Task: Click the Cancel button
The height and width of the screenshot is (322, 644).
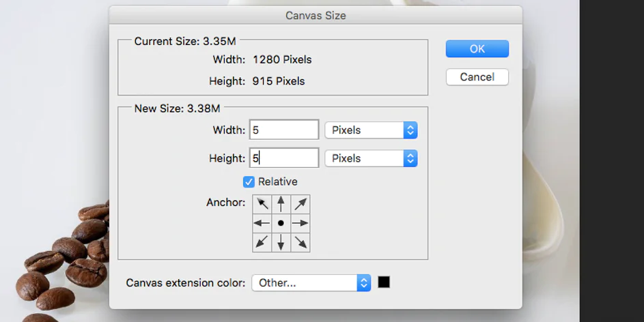Action: click(x=477, y=77)
